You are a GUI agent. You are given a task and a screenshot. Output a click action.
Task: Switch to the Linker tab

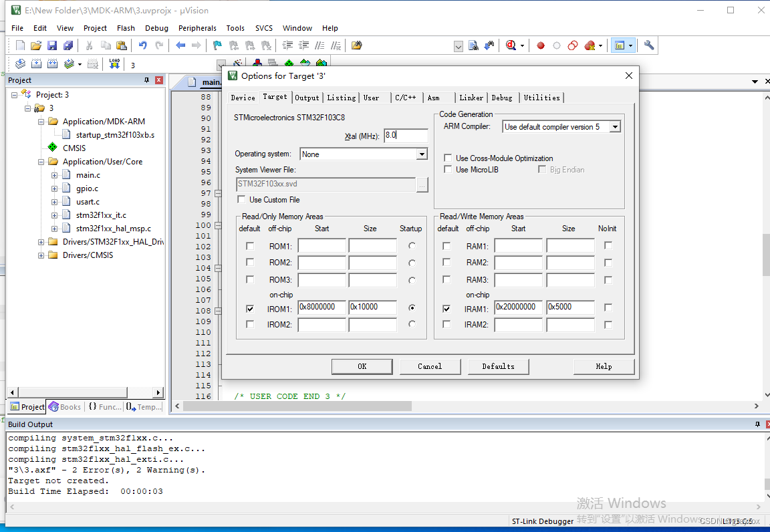pyautogui.click(x=471, y=98)
